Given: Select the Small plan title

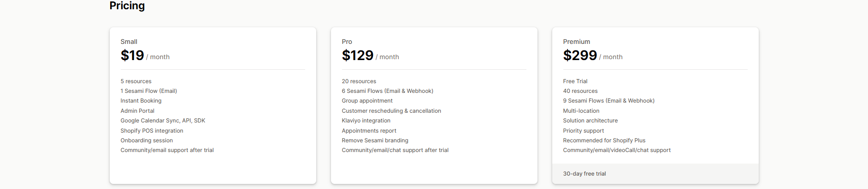Looking at the screenshot, I should point(129,42).
